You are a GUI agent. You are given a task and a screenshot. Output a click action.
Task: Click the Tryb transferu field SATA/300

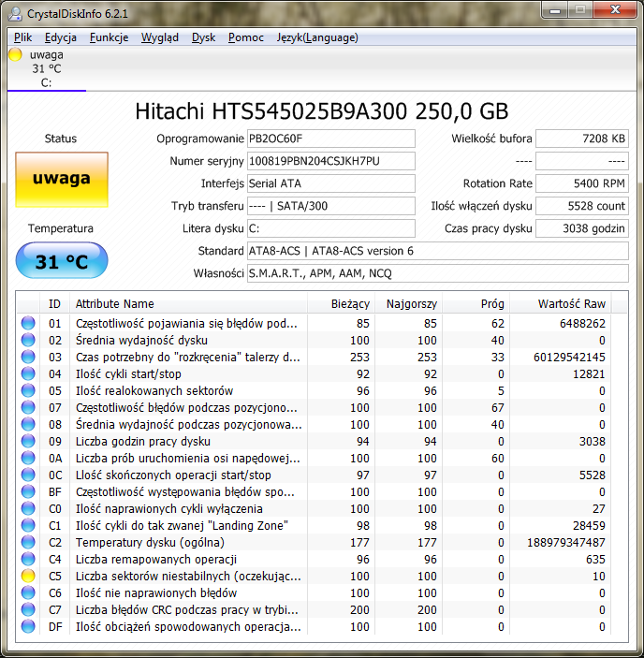click(331, 206)
